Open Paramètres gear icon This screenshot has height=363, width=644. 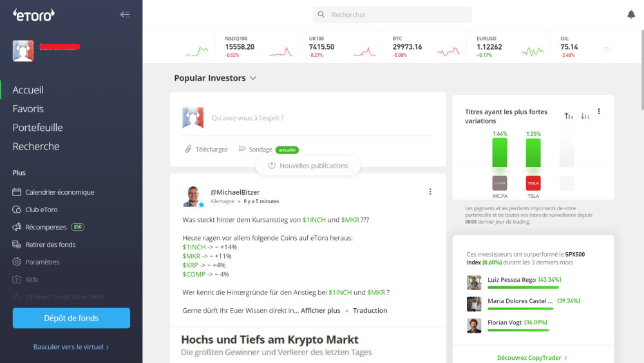click(17, 262)
